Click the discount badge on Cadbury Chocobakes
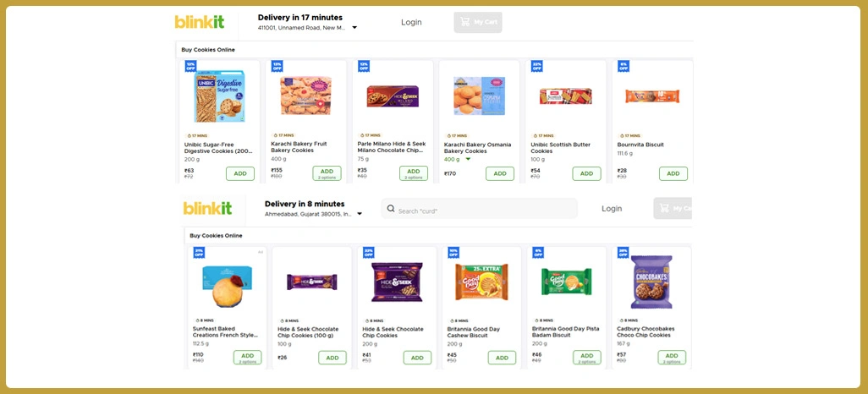The width and height of the screenshot is (868, 394). [623, 252]
